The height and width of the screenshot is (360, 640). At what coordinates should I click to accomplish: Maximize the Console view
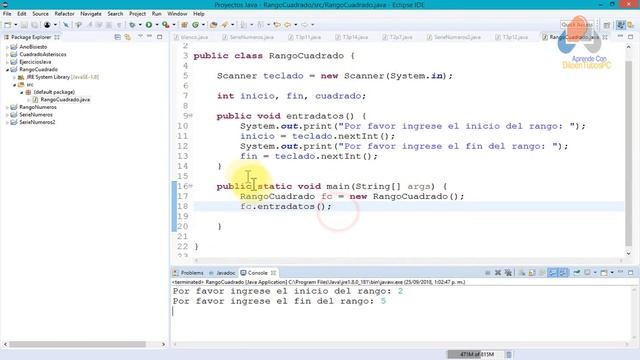click(x=631, y=272)
